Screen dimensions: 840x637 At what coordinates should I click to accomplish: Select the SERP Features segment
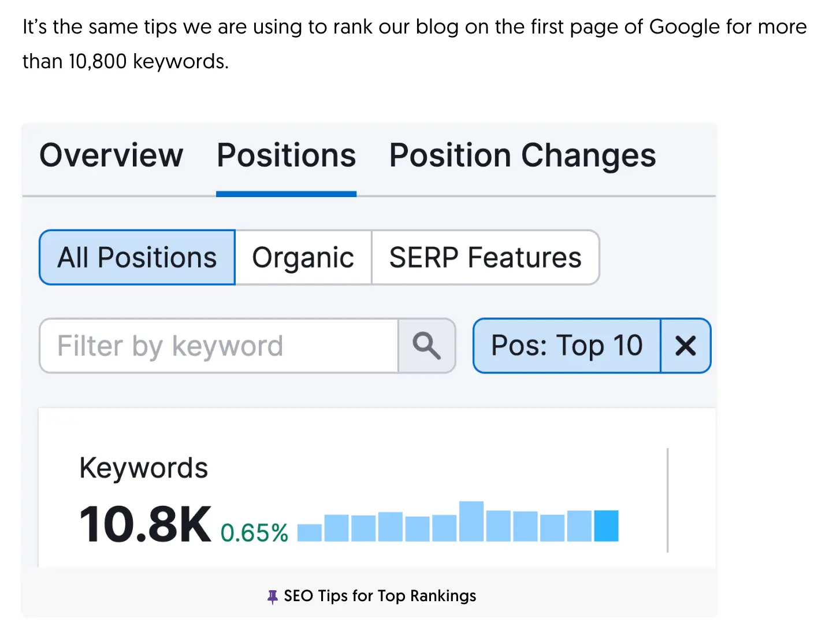[x=485, y=258]
